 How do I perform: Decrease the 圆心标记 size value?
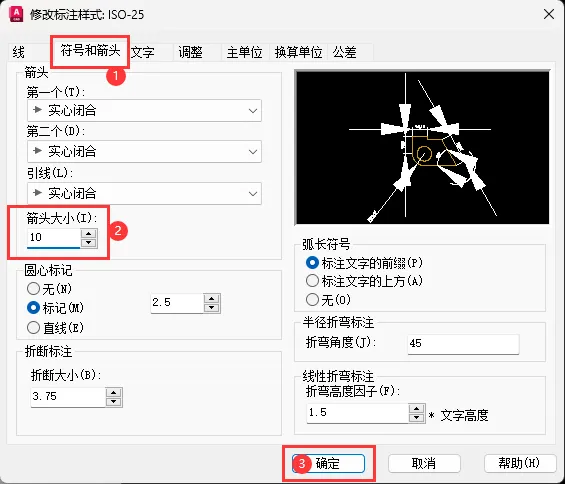pos(212,307)
